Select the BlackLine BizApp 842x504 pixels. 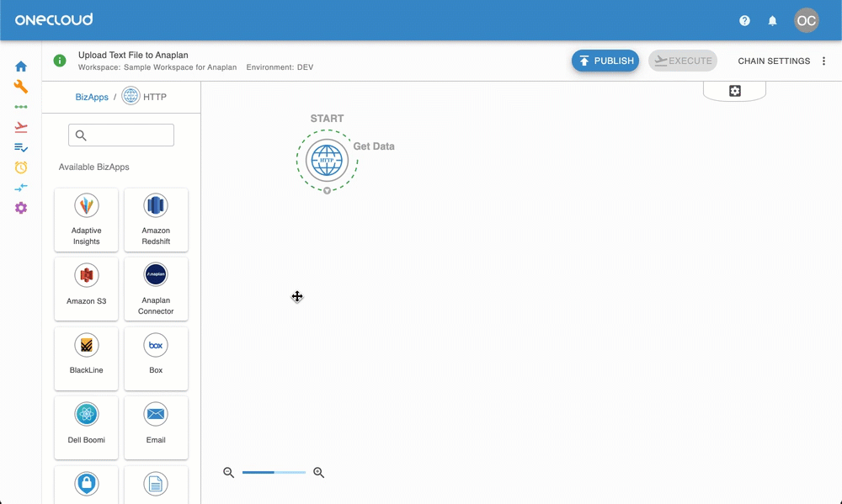coord(86,358)
